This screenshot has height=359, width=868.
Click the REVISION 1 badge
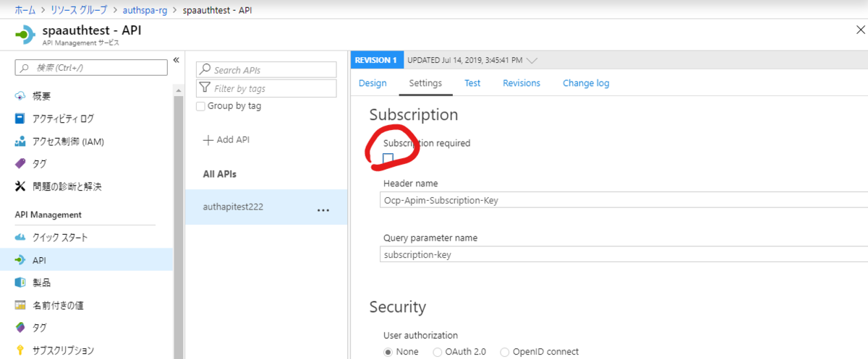pyautogui.click(x=375, y=60)
